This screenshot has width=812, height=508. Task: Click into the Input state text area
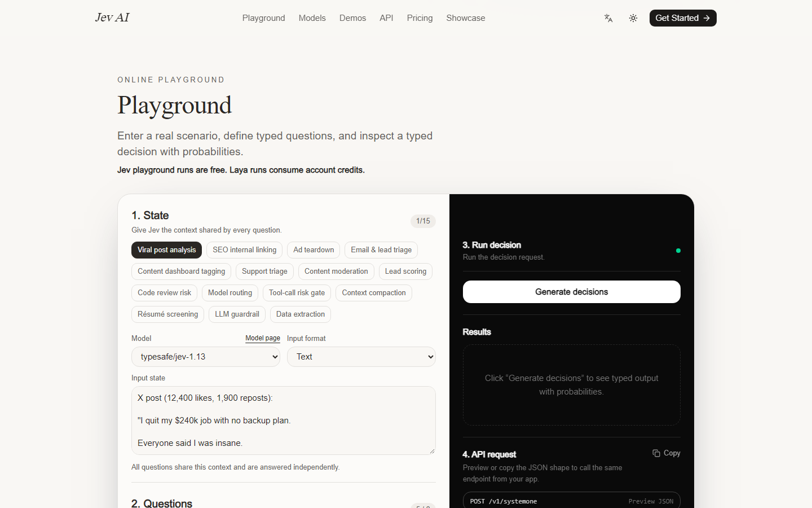(x=284, y=421)
